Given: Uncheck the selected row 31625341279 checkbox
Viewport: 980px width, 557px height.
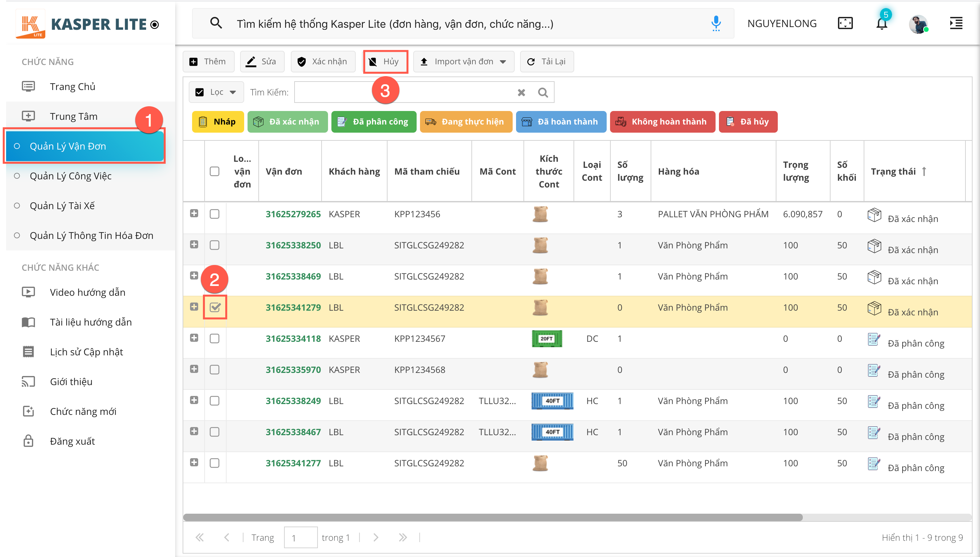Looking at the screenshot, I should [215, 307].
